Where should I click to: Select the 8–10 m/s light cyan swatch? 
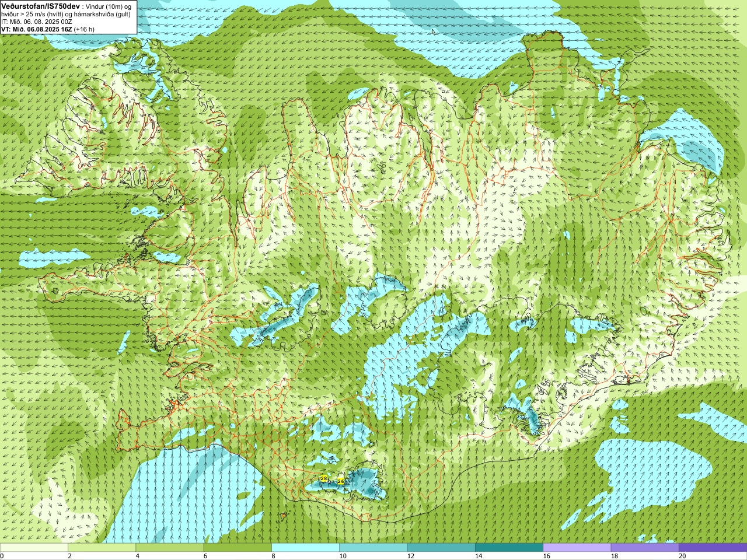(x=305, y=548)
